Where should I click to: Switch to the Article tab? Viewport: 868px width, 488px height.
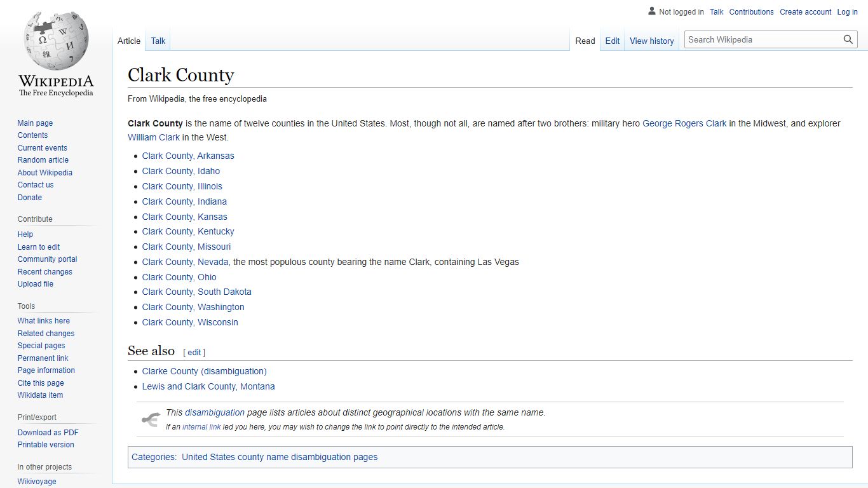129,41
